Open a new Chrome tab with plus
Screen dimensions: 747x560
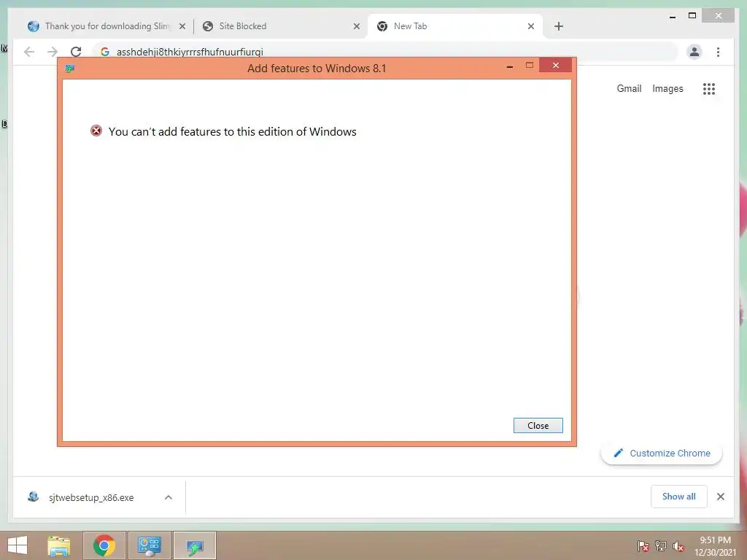click(x=559, y=26)
